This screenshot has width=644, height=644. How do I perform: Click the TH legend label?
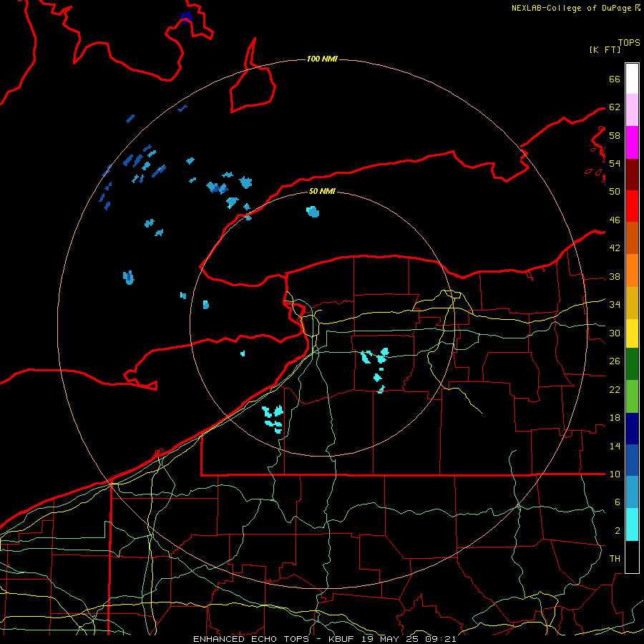coord(615,558)
